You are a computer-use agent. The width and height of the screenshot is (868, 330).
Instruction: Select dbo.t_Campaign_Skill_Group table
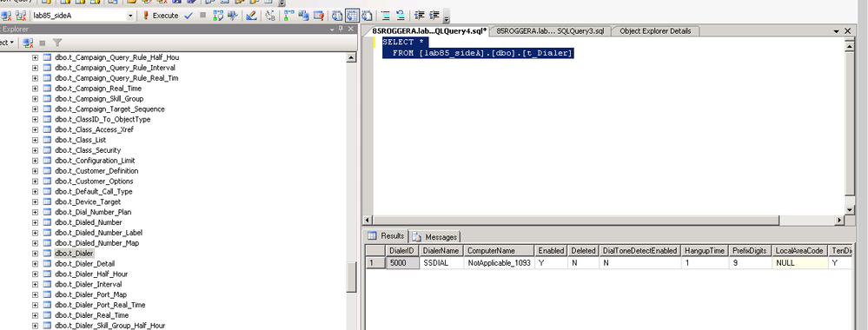coord(99,98)
